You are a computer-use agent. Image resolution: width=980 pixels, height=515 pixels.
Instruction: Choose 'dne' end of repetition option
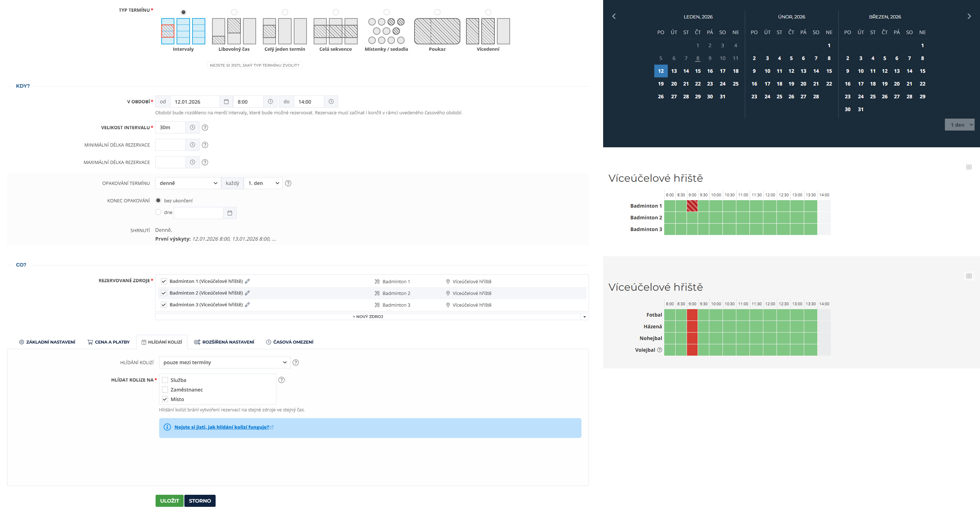[x=158, y=213]
